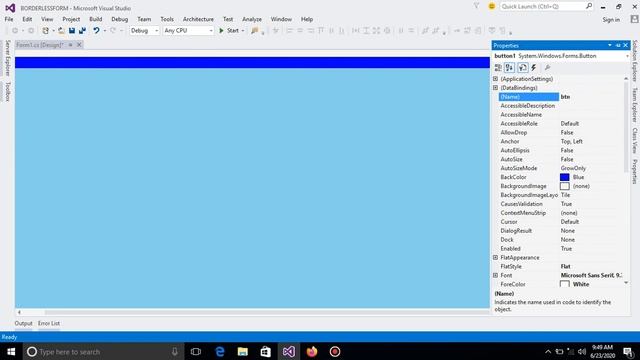Screen dimensions: 640x360
Task: Click the Windows Start button
Action: pos(11,351)
